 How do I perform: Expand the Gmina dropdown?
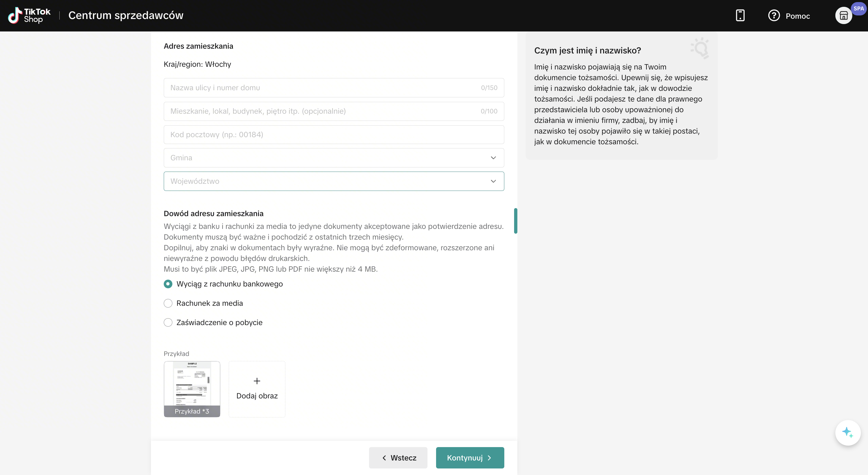pos(334,158)
